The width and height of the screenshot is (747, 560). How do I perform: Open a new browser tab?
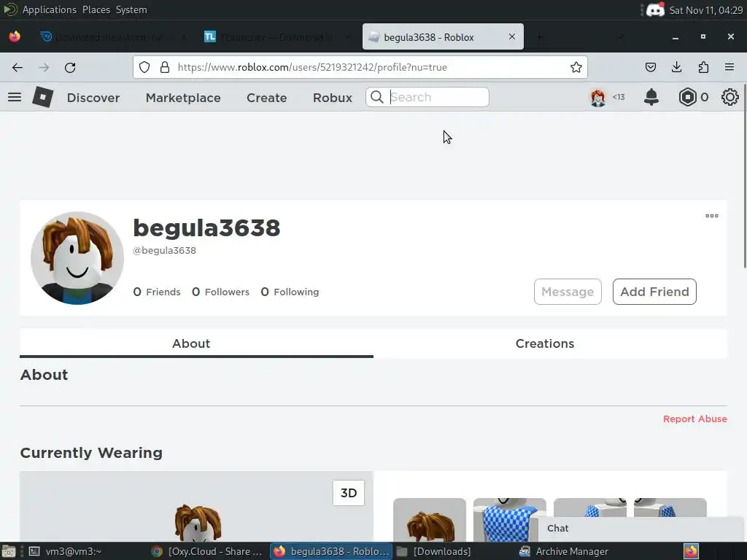[x=539, y=36]
